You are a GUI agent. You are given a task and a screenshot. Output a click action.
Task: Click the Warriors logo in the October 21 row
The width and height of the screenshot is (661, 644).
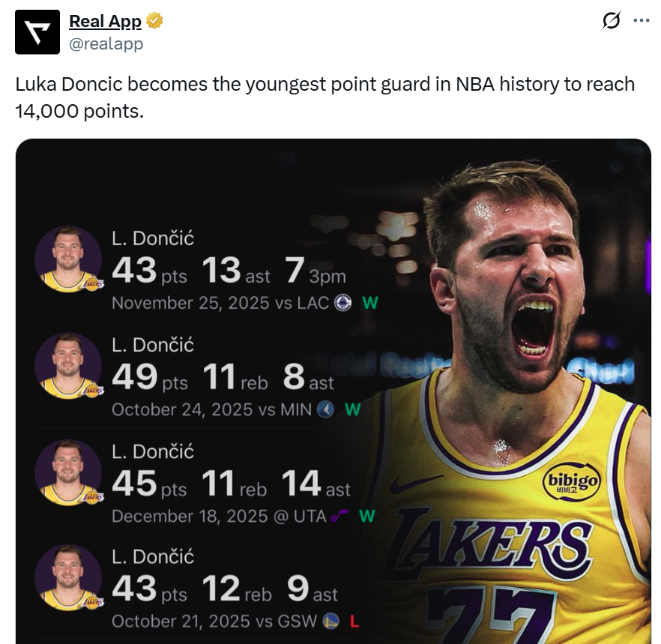click(330, 622)
